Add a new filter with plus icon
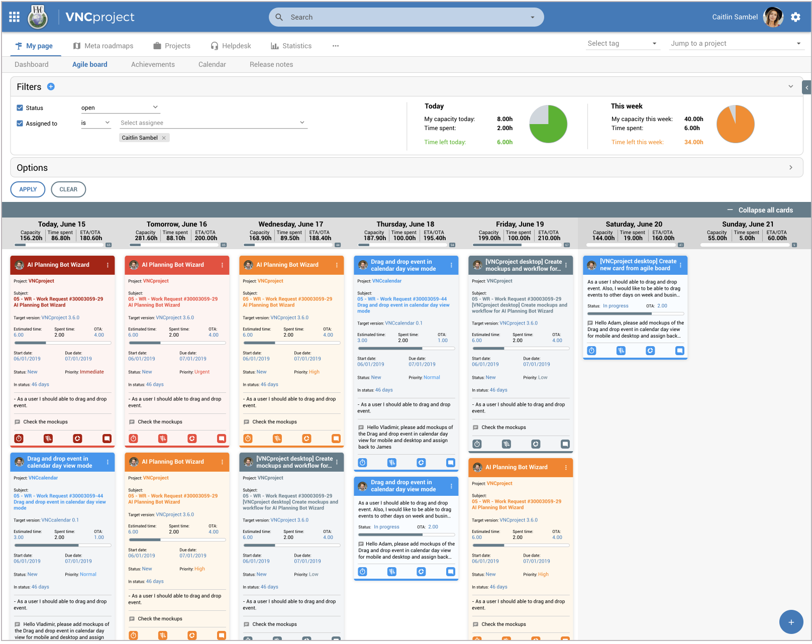812x644 pixels. (51, 86)
